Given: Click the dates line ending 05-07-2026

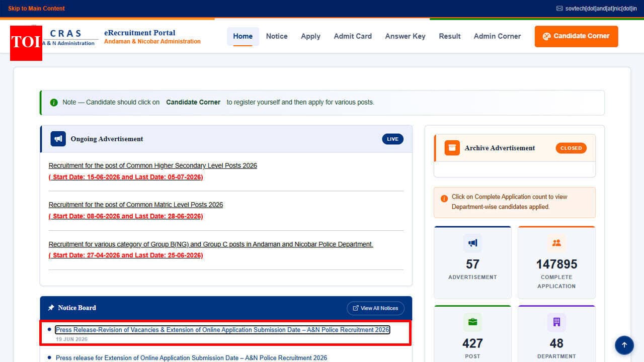Looking at the screenshot, I should pyautogui.click(x=126, y=177).
